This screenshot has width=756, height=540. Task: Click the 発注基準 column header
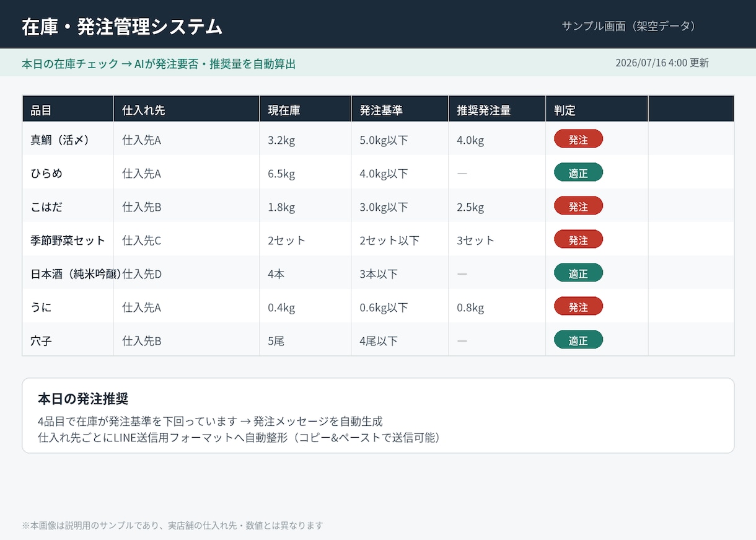(x=400, y=109)
